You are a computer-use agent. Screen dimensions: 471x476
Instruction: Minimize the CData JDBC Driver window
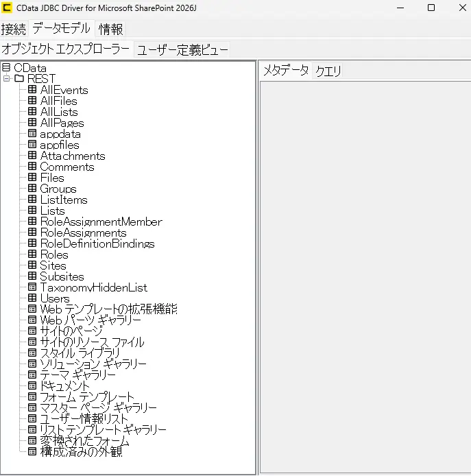(x=400, y=8)
